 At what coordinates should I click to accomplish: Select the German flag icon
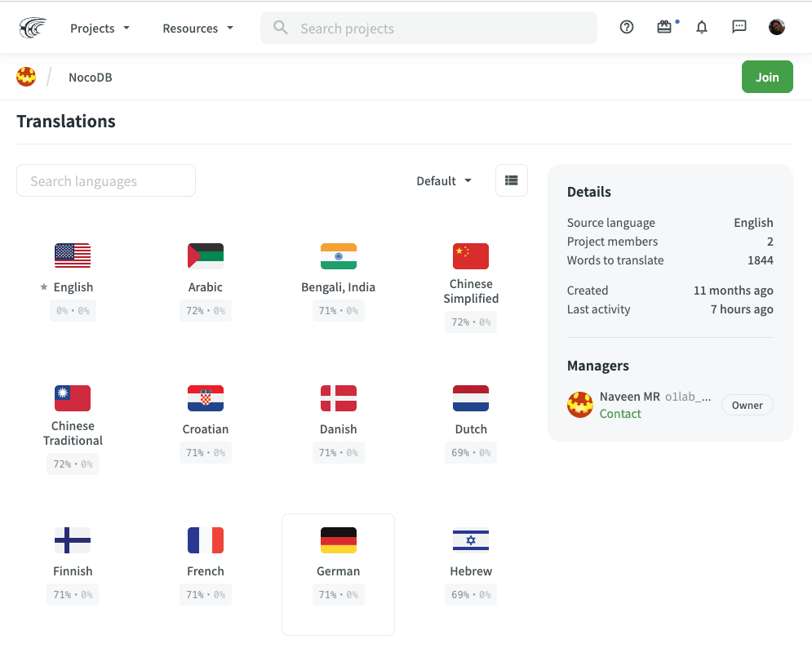click(x=338, y=539)
